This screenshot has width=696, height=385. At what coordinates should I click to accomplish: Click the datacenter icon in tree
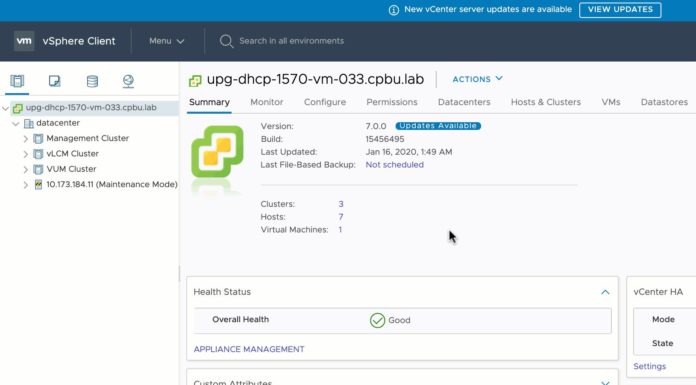point(29,123)
